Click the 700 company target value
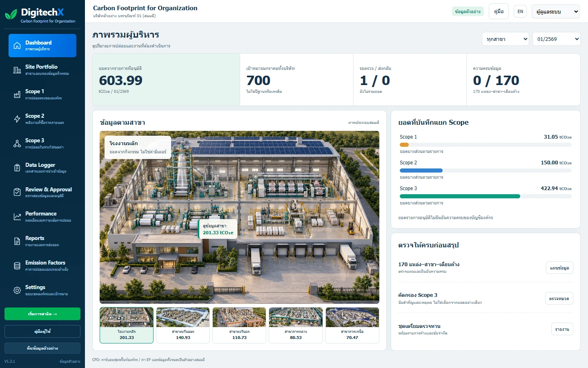The height and width of the screenshot is (368, 588). [x=258, y=81]
